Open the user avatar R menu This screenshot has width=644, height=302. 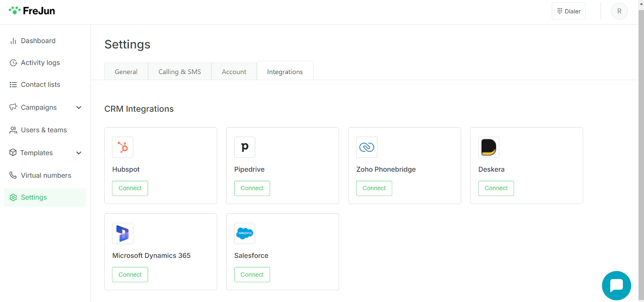click(619, 11)
